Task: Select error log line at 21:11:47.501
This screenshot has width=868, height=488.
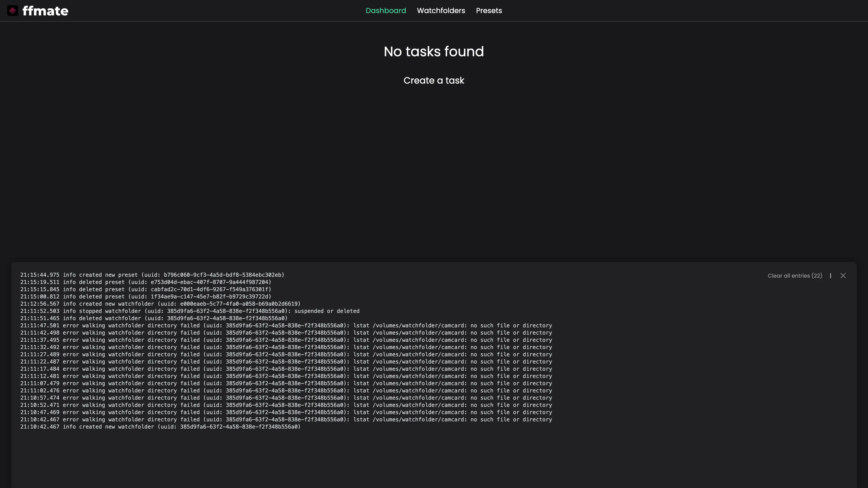Action: [286, 326]
